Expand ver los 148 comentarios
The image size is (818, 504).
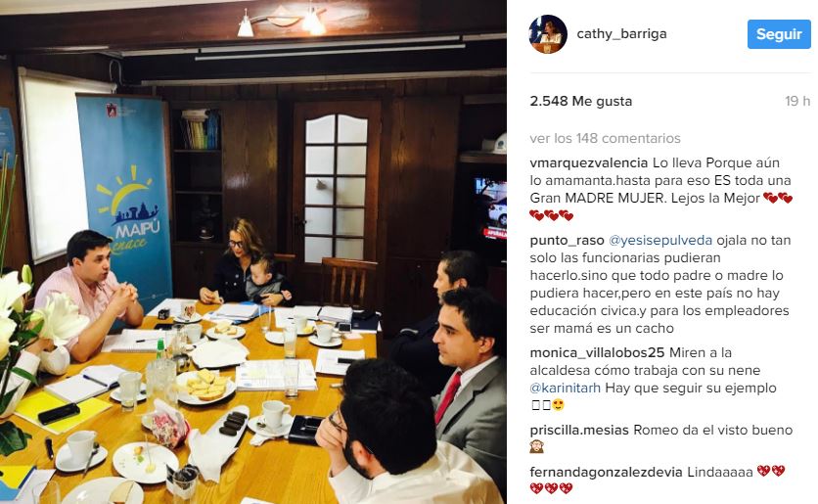[x=605, y=138]
